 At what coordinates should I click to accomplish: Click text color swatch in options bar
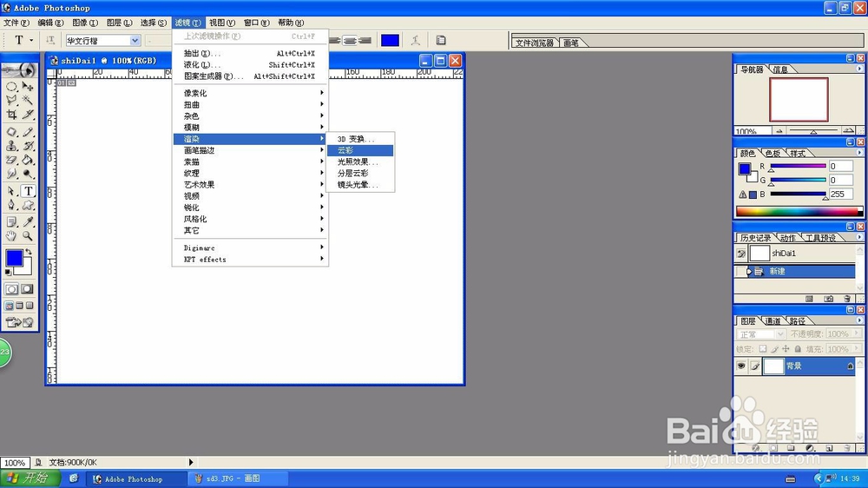point(390,40)
